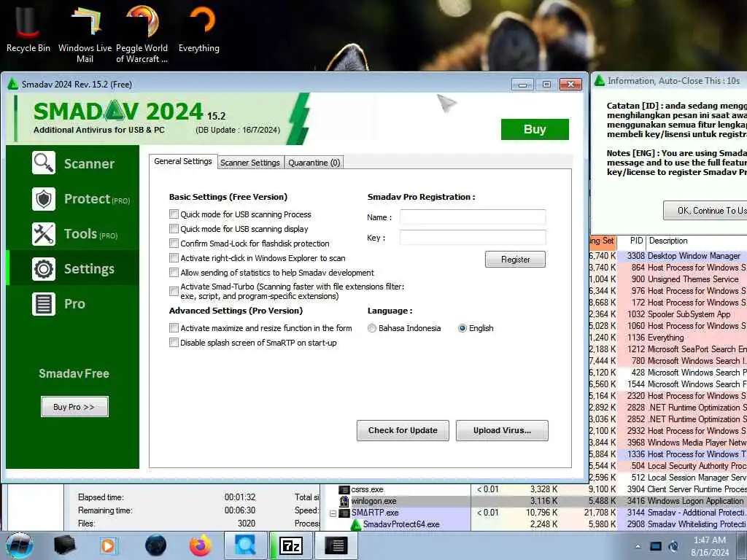747x560 pixels.
Task: Switch to 7-Zip in the taskbar
Action: pos(291,545)
